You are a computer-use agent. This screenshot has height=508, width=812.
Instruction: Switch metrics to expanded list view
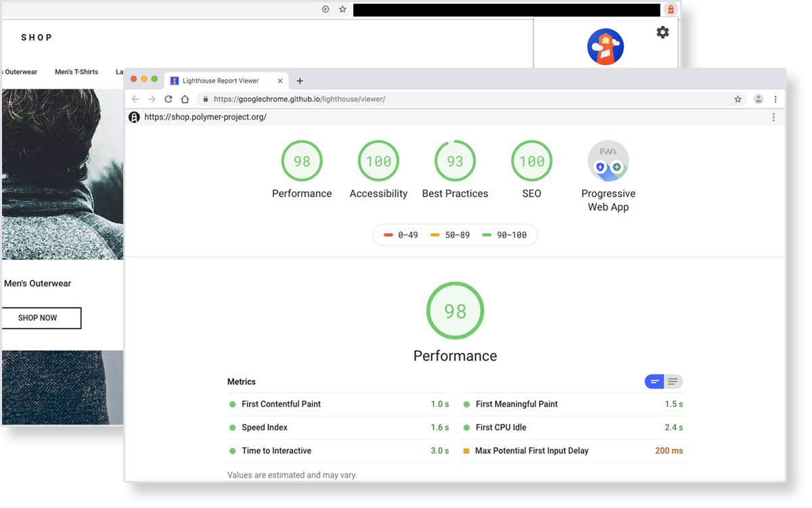(x=673, y=382)
